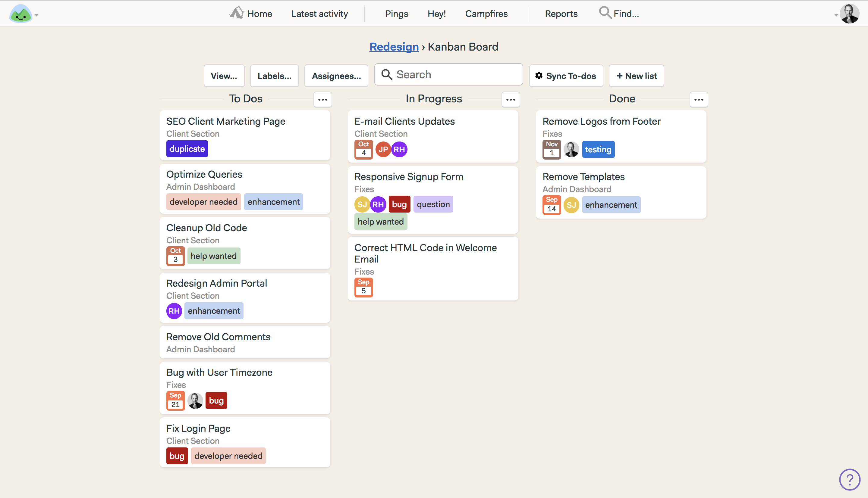Click the help wanted tag on Cleanup Old Code
Screen dimensions: 868x498
[213, 256]
